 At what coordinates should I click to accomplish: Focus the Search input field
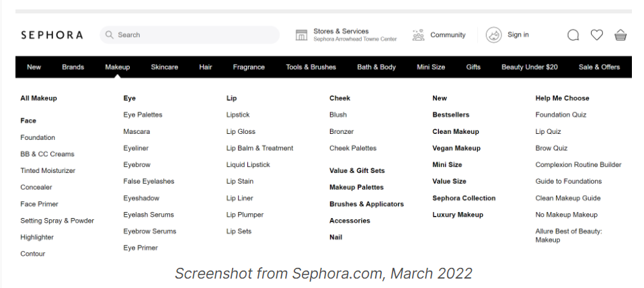click(x=195, y=35)
